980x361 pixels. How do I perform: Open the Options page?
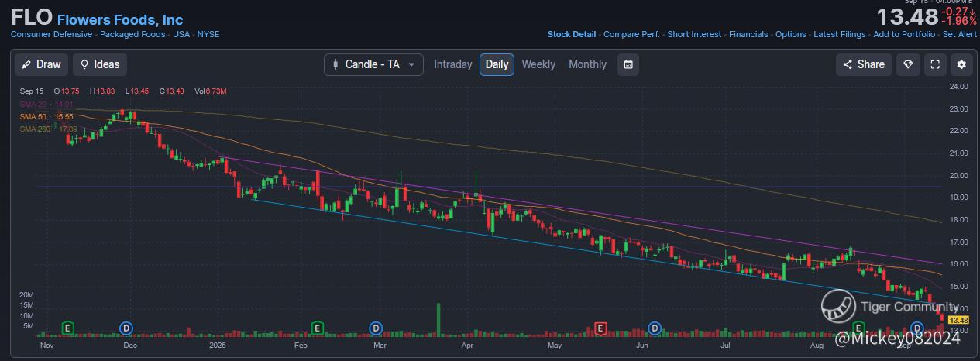coord(791,34)
